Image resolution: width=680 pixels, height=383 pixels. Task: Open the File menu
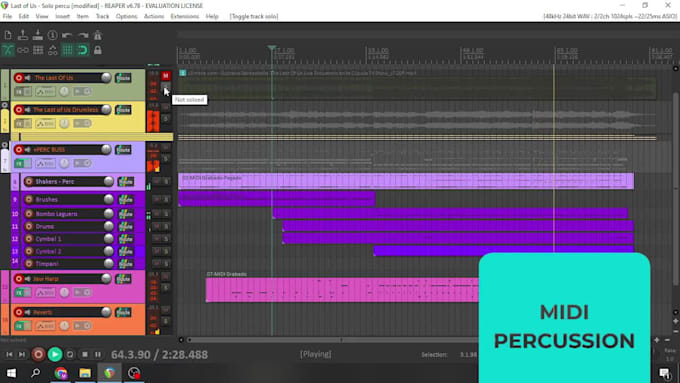coord(7,16)
